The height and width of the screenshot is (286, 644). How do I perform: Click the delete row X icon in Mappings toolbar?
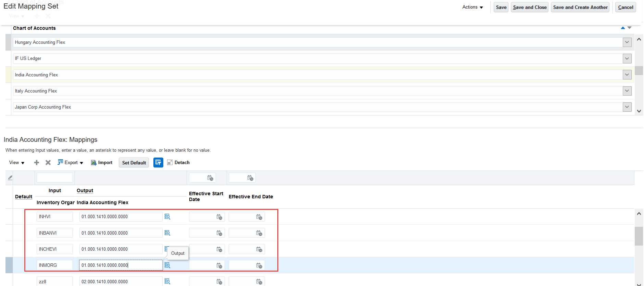point(48,163)
